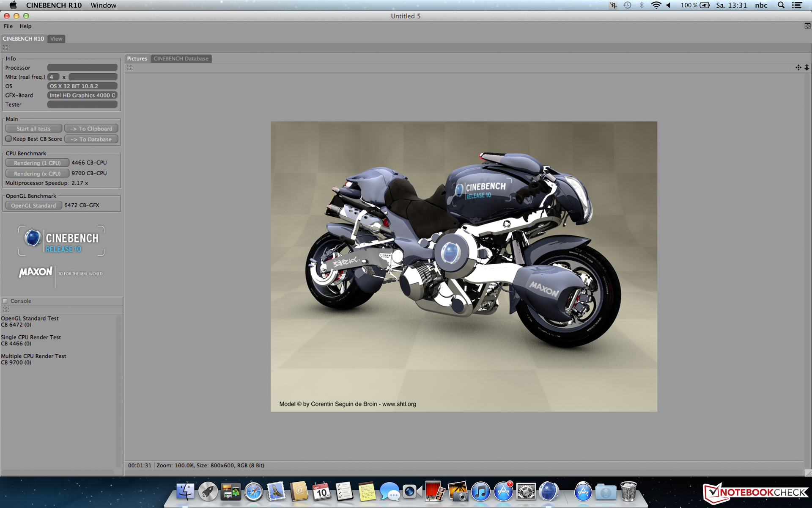This screenshot has width=812, height=508.
Task: Open Notes from the dock
Action: click(367, 492)
